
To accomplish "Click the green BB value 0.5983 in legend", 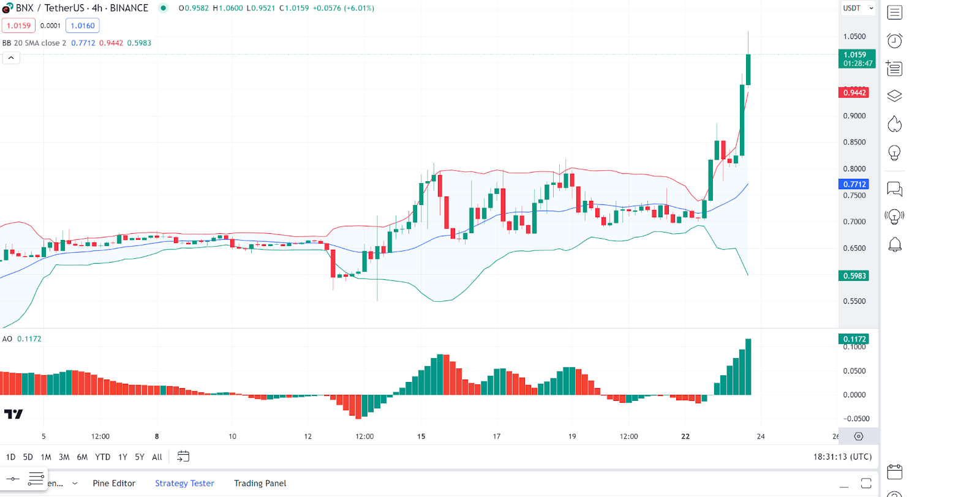I will 139,43.
